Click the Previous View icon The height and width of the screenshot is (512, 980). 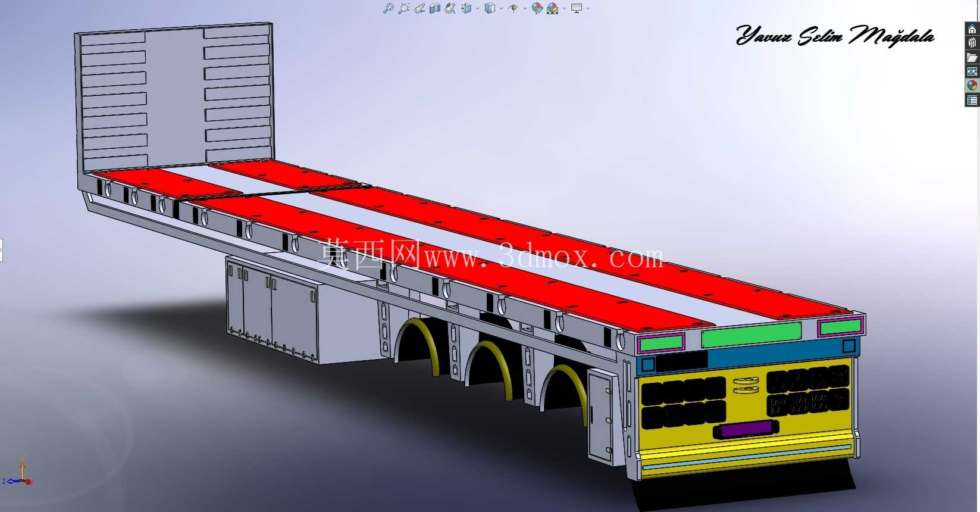coord(419,8)
